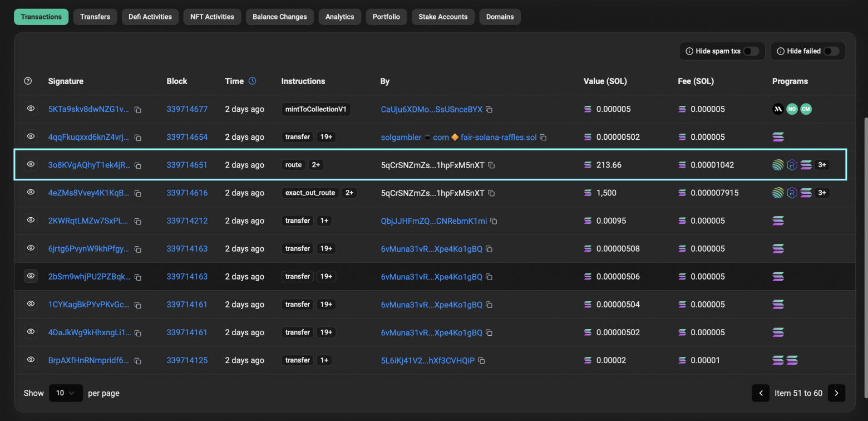The height and width of the screenshot is (421, 868).
Task: Open the Show per page dropdown
Action: 66,393
